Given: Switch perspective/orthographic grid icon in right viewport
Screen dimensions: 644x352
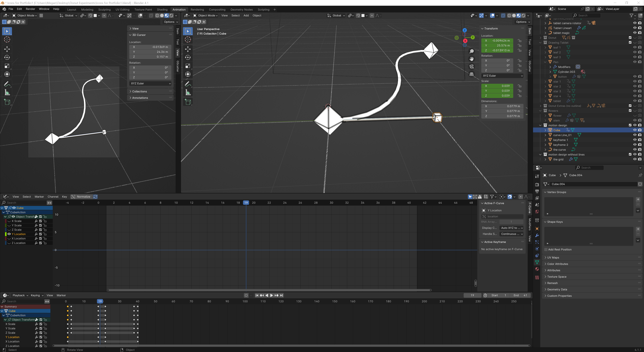Looking at the screenshot, I should (x=471, y=74).
